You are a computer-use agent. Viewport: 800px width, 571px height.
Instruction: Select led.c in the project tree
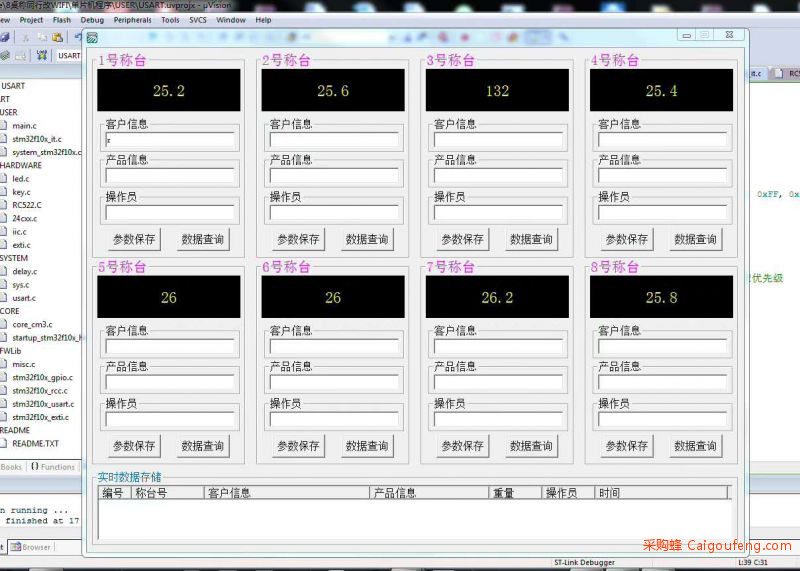21,179
